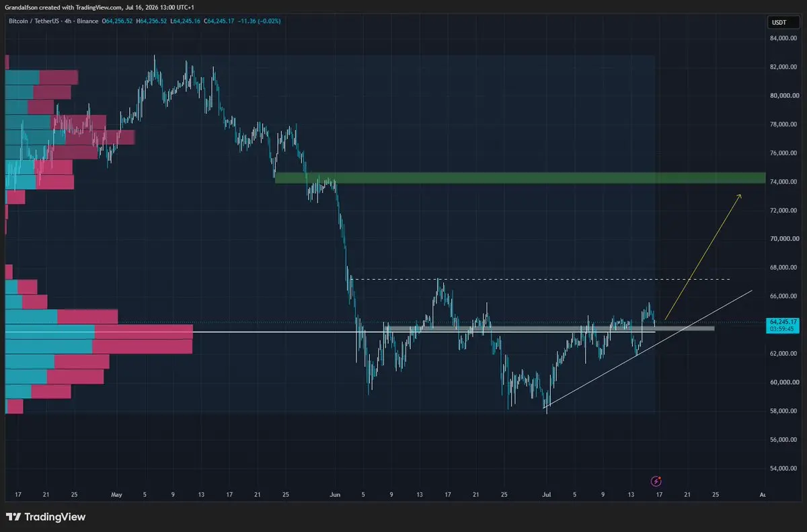Click the Jun label on time axis
The width and height of the screenshot is (807, 532).
(335, 494)
